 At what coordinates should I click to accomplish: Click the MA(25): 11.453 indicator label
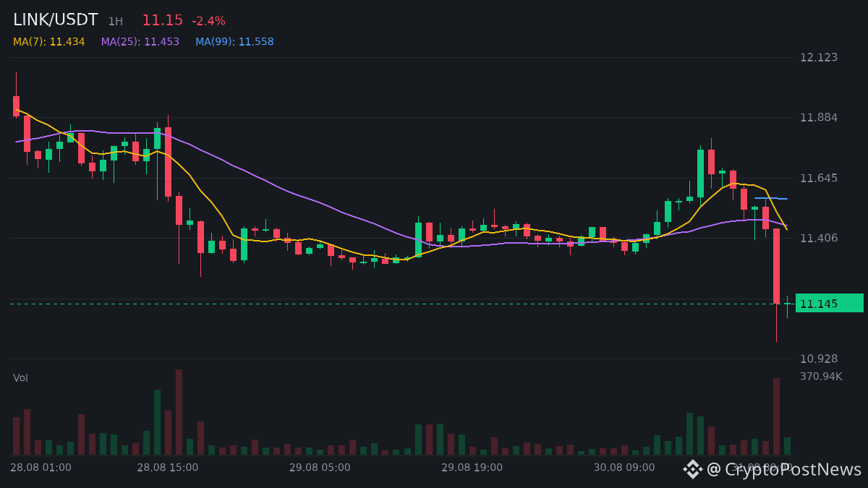point(140,42)
